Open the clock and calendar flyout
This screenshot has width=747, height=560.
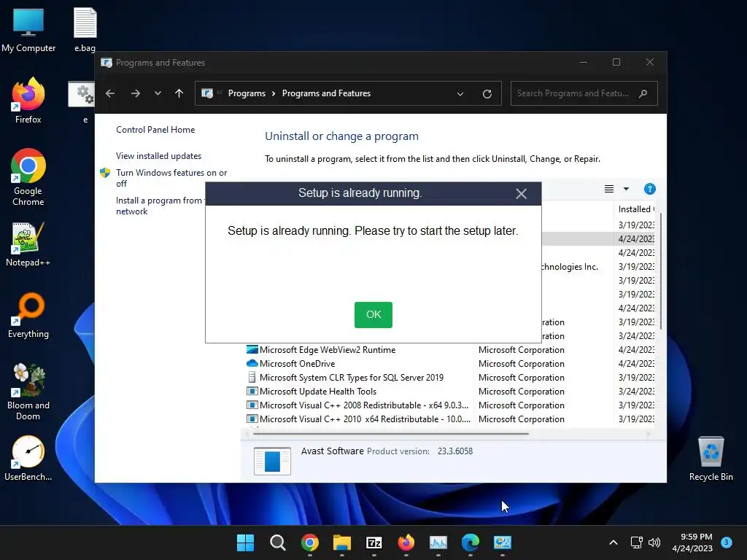(x=692, y=542)
